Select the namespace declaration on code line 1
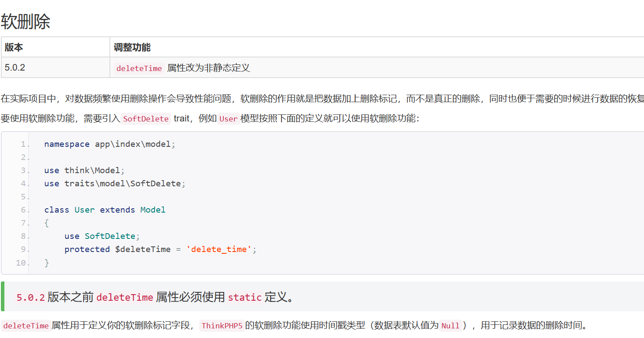 [x=109, y=144]
